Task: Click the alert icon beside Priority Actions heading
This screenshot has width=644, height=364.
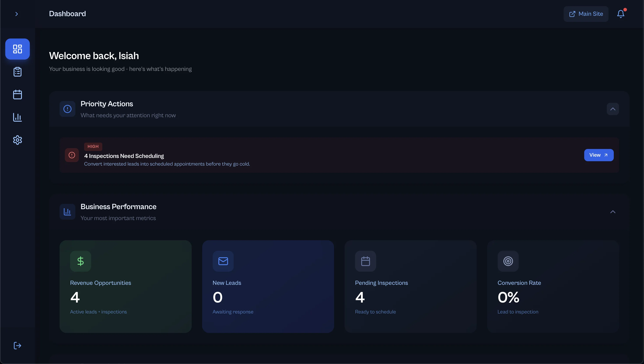Action: (67, 109)
